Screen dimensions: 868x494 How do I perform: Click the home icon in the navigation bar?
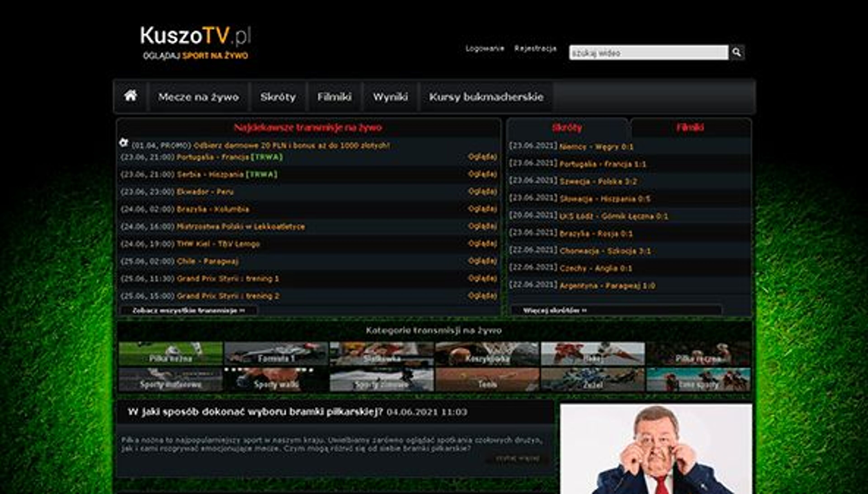pyautogui.click(x=131, y=97)
